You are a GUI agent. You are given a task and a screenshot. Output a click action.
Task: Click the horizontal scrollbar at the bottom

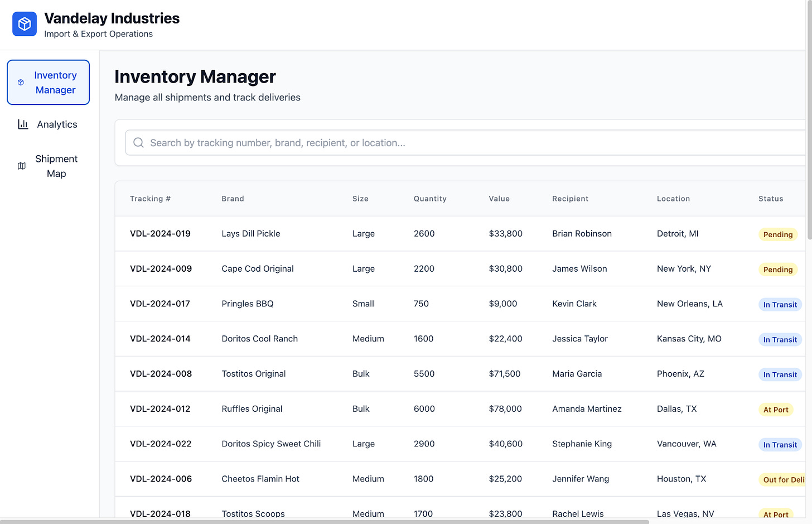click(x=325, y=522)
